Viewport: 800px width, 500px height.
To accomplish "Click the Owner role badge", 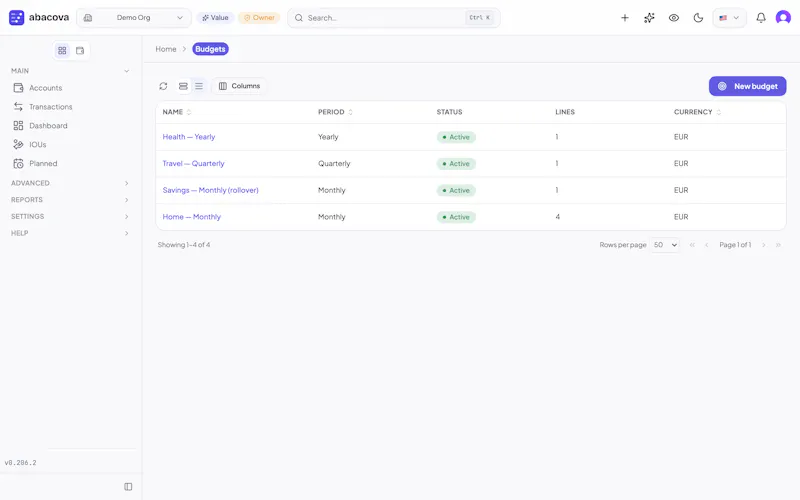I will pos(259,18).
